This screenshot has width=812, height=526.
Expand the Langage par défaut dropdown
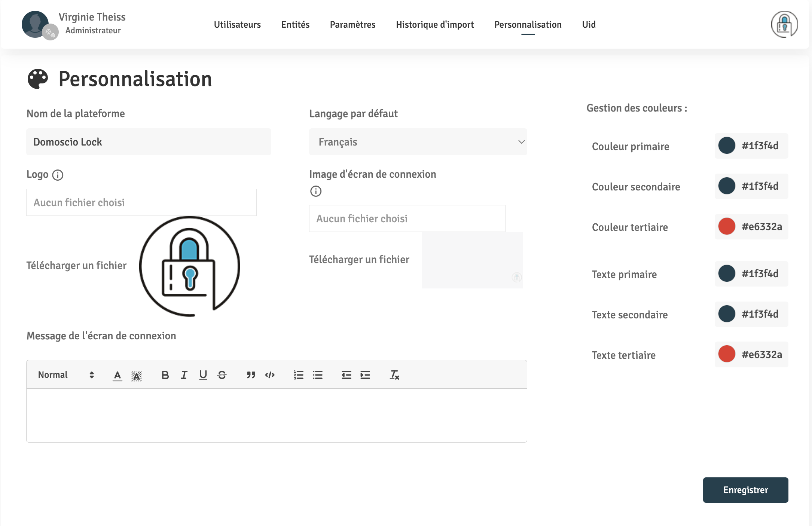click(418, 142)
